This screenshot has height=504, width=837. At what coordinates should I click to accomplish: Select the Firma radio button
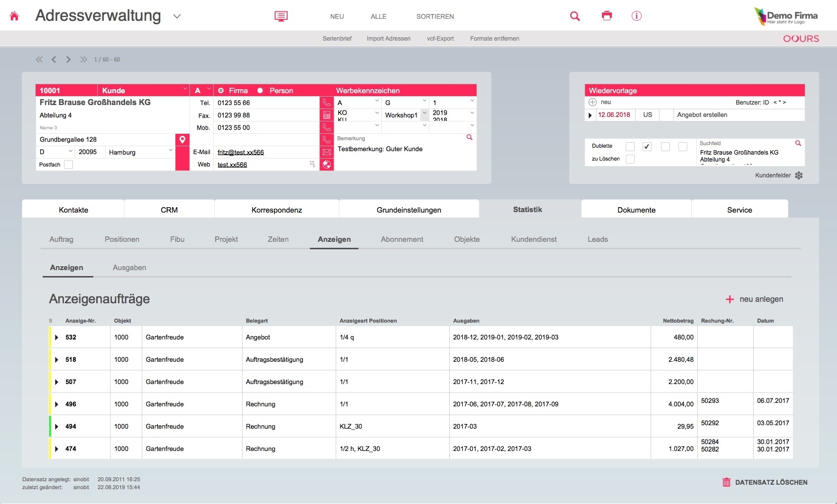pyautogui.click(x=221, y=91)
